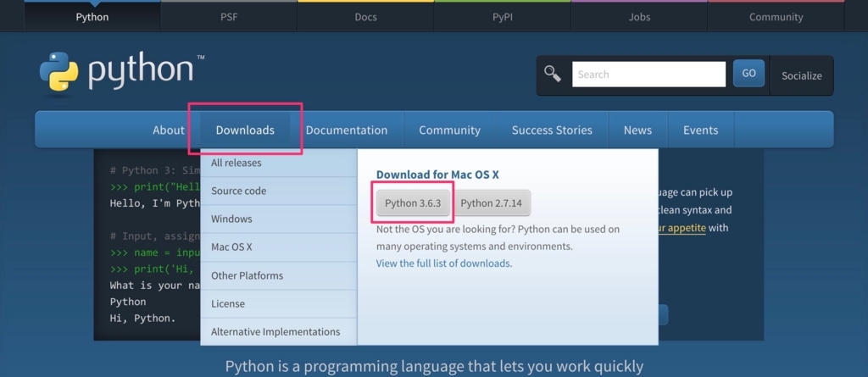Open the Python top tab
The image size is (868, 377).
[92, 17]
